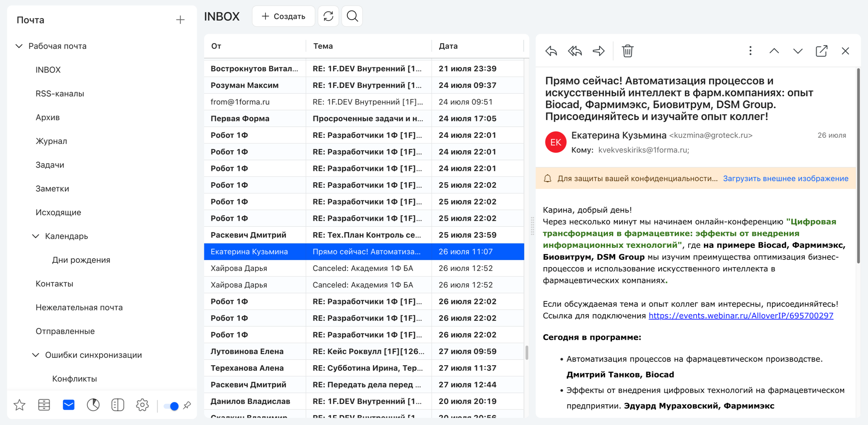Open email from from@1forma.ru
868x425 pixels.
pyautogui.click(x=364, y=102)
